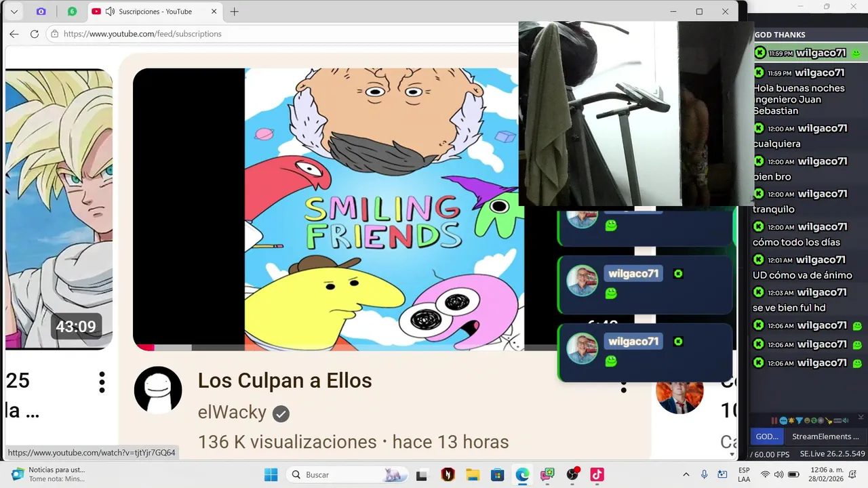Switch to the pinned purple camera tab
Screen dimensions: 868x488
pyautogui.click(x=41, y=12)
